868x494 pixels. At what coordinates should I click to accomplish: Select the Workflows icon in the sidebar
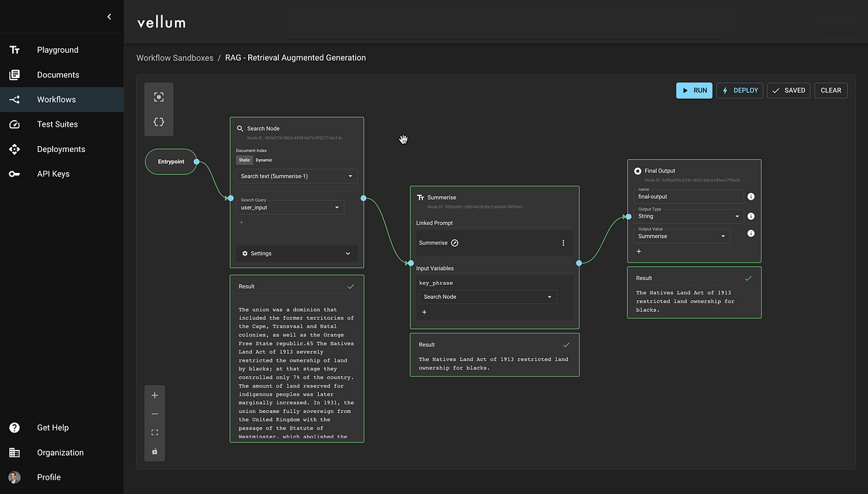click(x=14, y=99)
